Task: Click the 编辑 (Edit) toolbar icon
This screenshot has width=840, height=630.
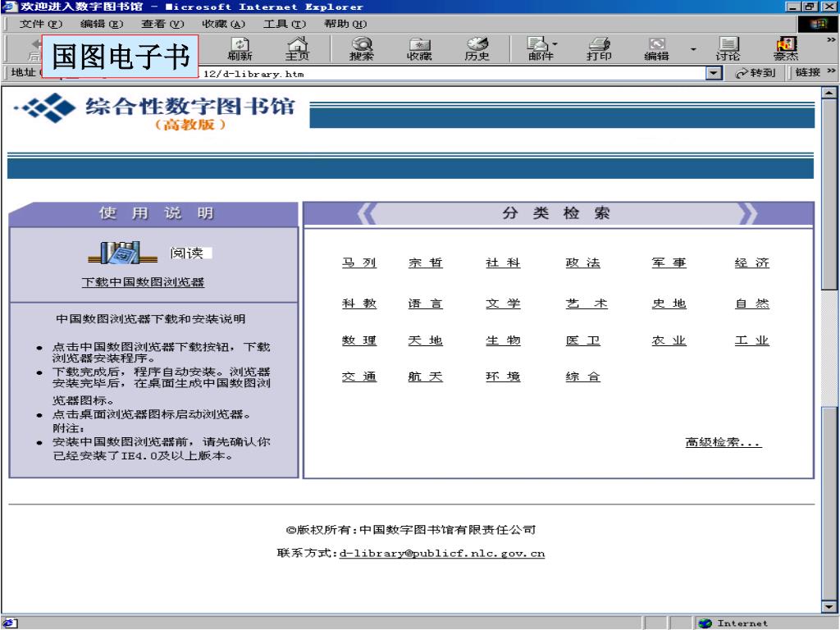Action: pos(657,48)
